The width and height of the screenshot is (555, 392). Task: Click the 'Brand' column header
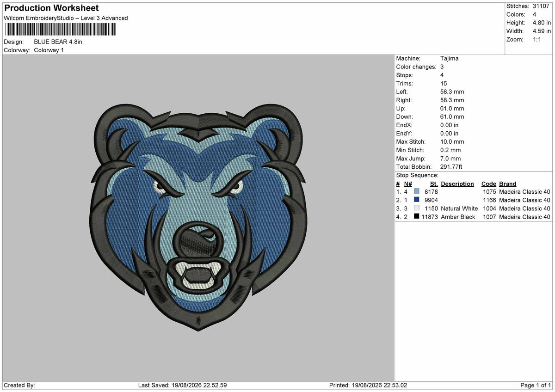tap(508, 184)
